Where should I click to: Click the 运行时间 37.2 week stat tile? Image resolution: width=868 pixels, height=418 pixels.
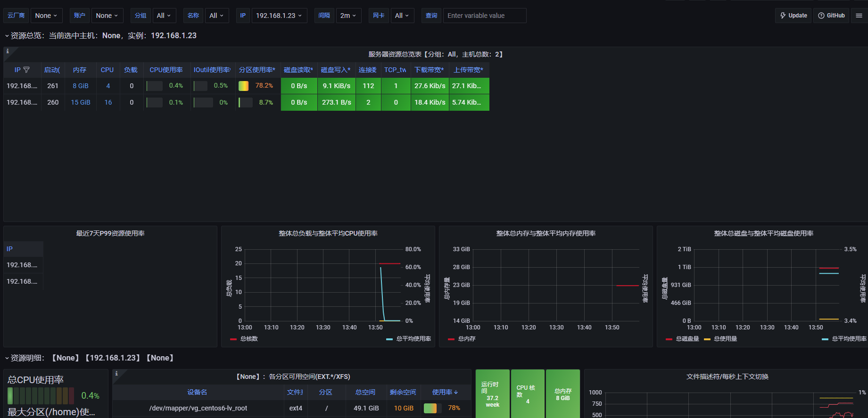[x=492, y=394]
